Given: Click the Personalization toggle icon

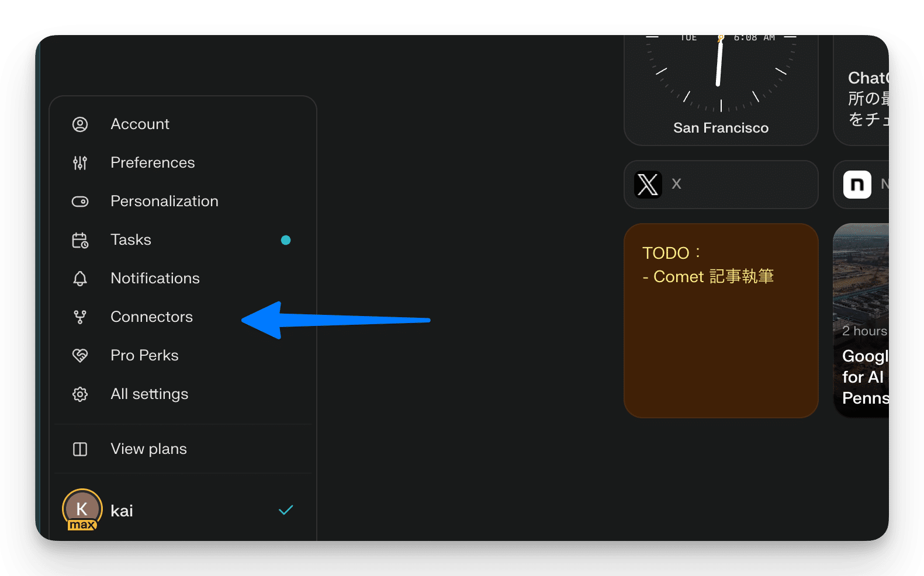Looking at the screenshot, I should (80, 202).
